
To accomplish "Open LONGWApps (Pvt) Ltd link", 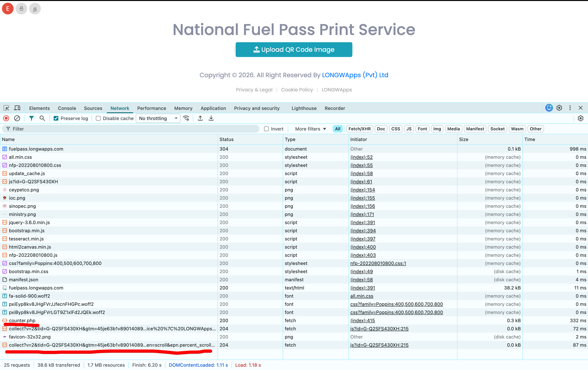I will [x=355, y=75].
